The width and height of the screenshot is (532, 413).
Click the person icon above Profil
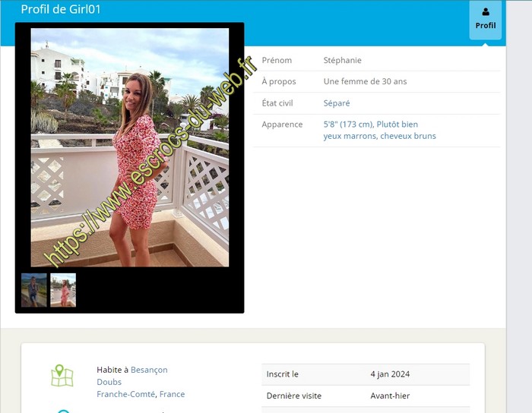pyautogui.click(x=486, y=11)
